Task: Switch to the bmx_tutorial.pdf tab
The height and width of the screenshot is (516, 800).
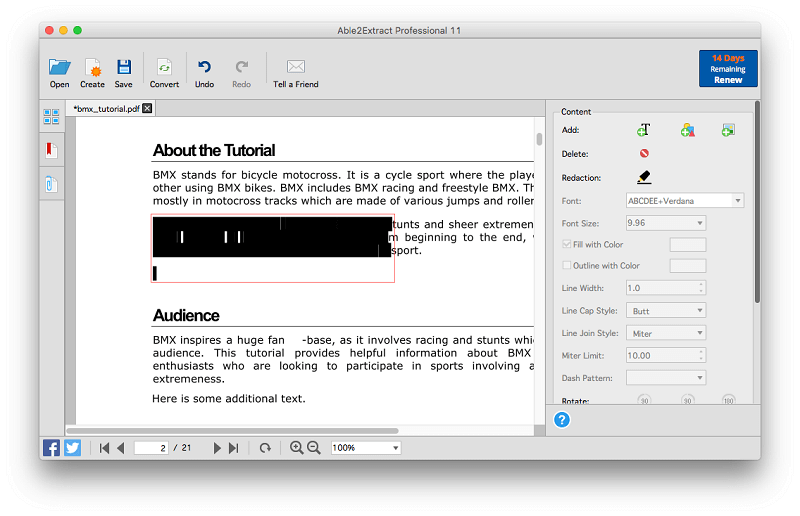Action: (107, 109)
